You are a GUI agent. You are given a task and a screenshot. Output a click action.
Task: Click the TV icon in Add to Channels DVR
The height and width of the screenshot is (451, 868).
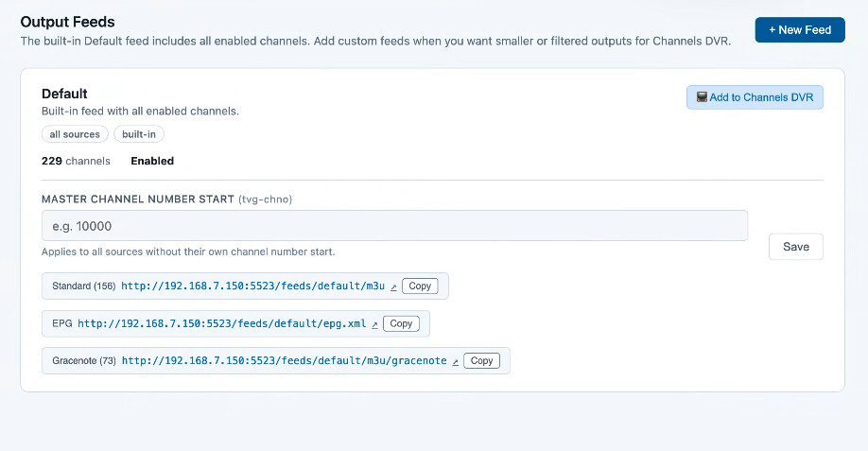[702, 97]
